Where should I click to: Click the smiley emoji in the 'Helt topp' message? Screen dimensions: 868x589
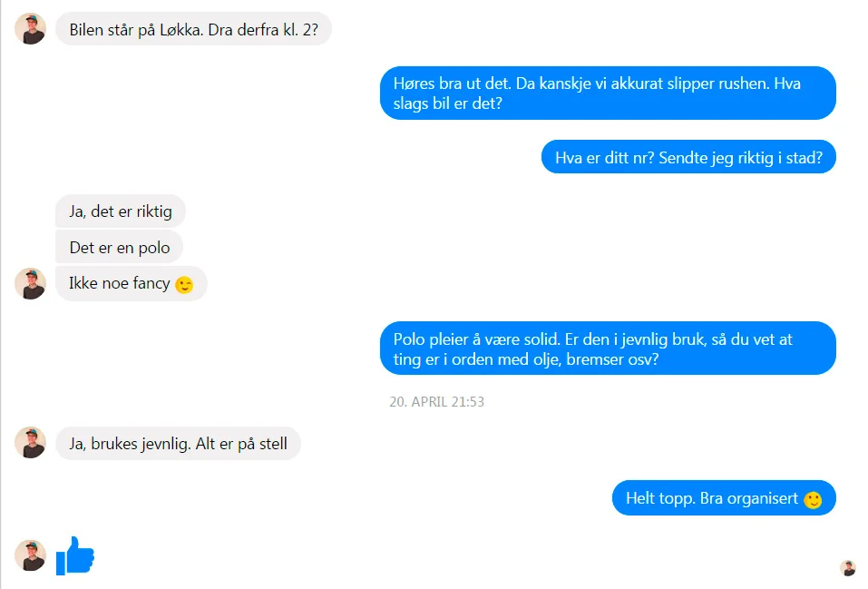pyautogui.click(x=813, y=499)
